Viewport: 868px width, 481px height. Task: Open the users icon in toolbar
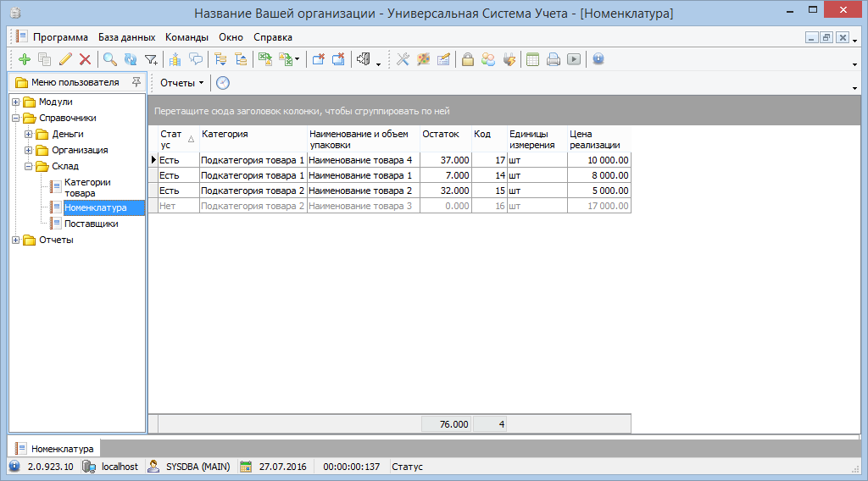coord(488,59)
